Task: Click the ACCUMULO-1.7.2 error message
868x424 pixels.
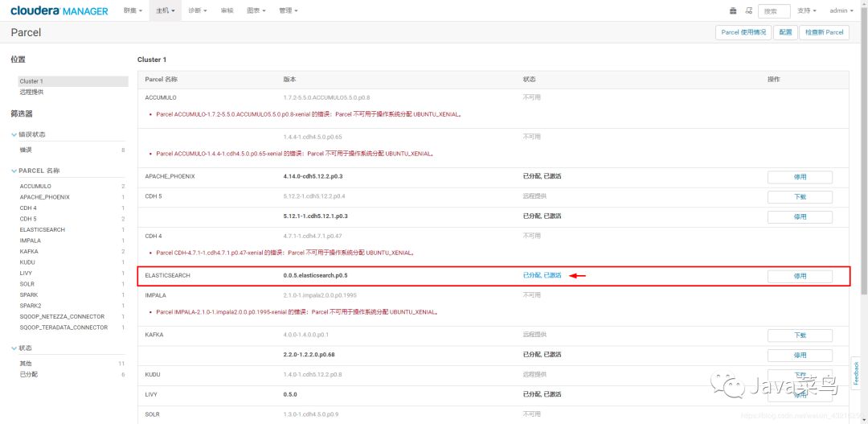Action: (x=309, y=115)
